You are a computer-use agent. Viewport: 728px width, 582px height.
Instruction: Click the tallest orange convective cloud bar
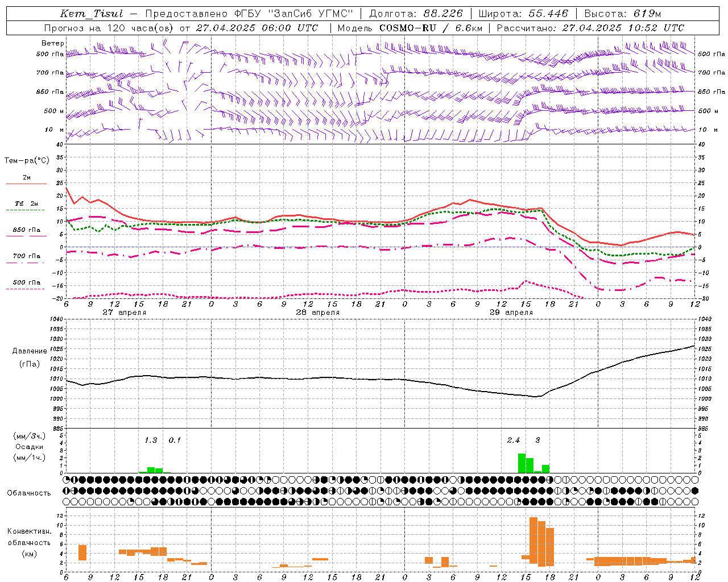(x=533, y=540)
